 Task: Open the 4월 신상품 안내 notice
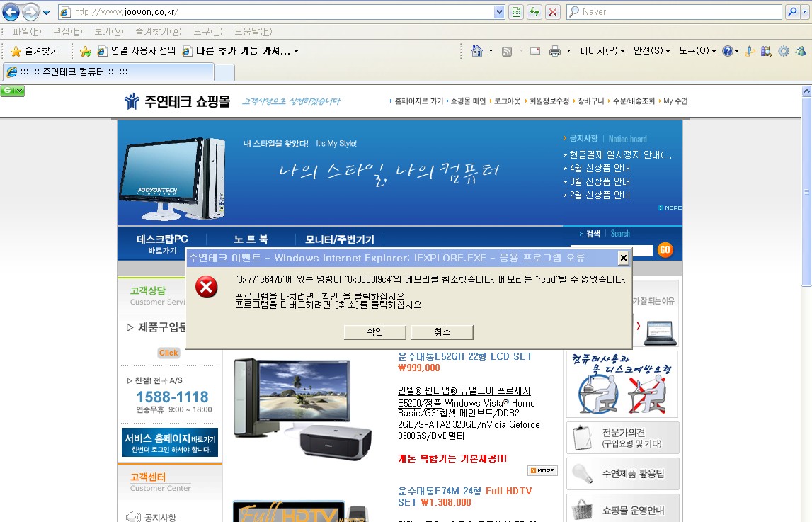tap(600, 169)
